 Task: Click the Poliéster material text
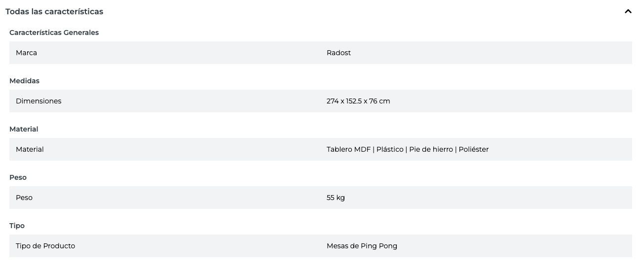473,149
